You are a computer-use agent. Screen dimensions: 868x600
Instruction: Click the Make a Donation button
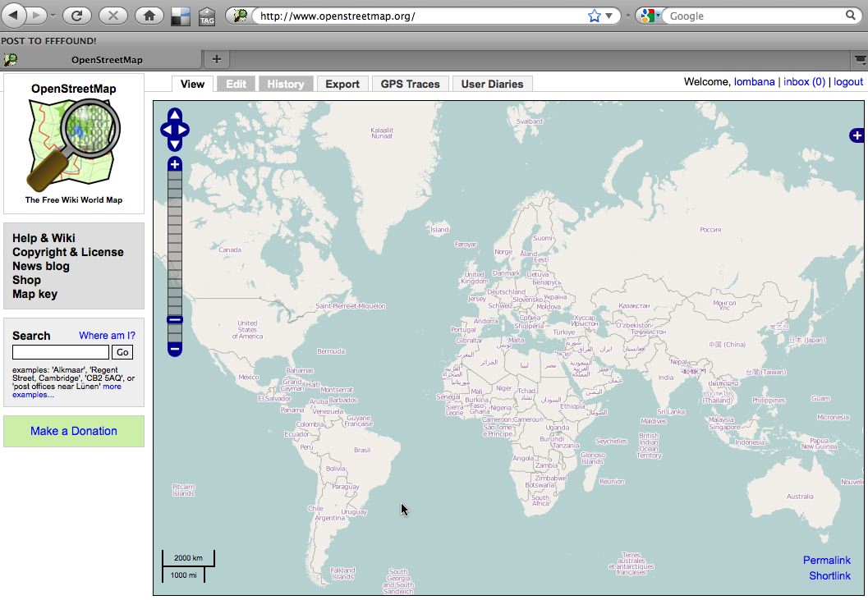(74, 431)
